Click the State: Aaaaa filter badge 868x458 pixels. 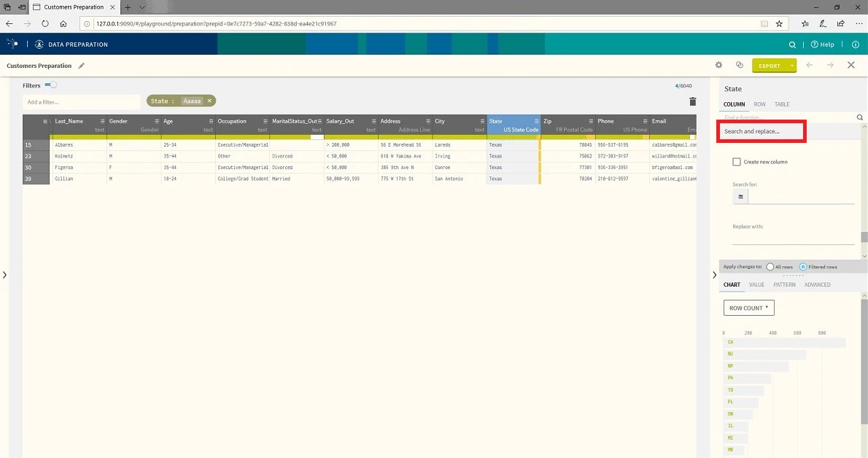pyautogui.click(x=181, y=101)
